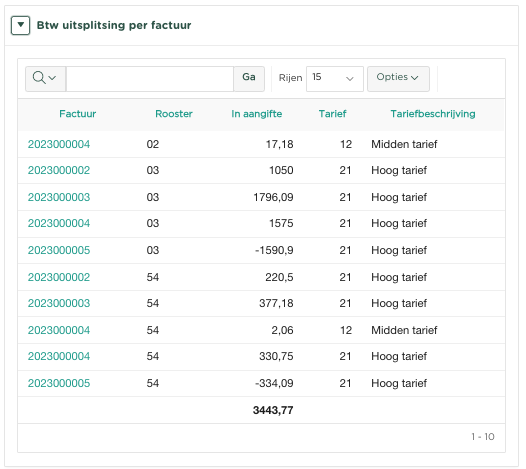Click into the report search field
Viewport: 526px width, 469px height.
pos(150,79)
